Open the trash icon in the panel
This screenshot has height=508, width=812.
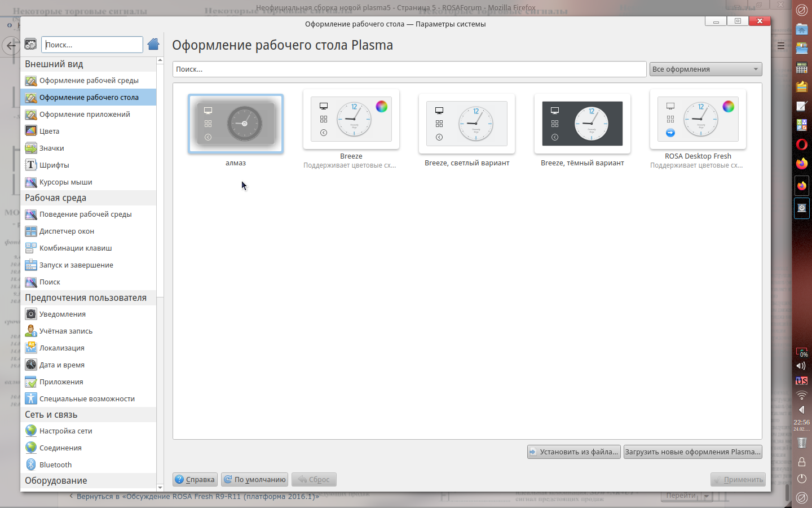pos(801,443)
